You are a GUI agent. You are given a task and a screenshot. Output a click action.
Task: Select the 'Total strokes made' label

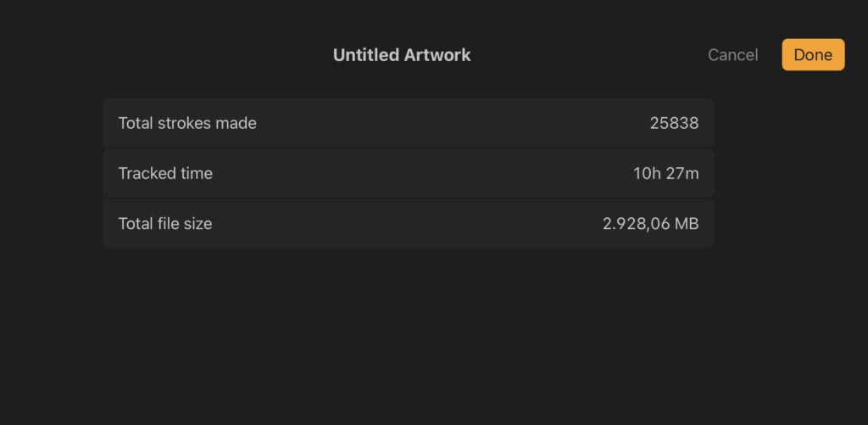[187, 123]
